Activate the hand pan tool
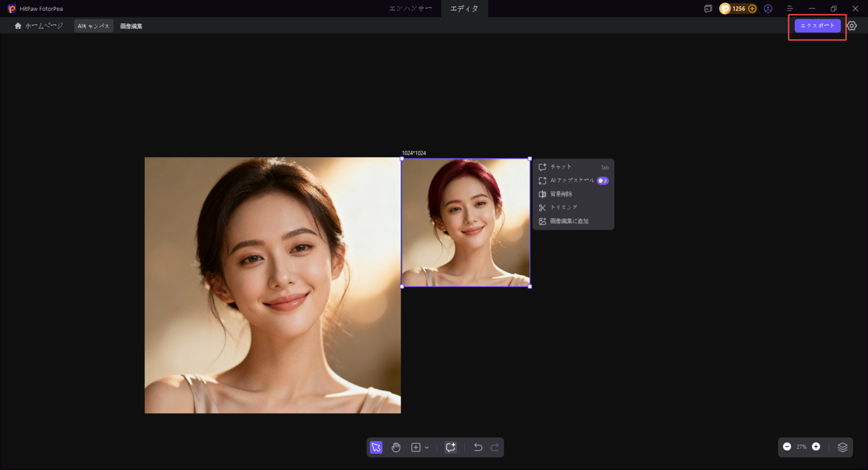 396,447
